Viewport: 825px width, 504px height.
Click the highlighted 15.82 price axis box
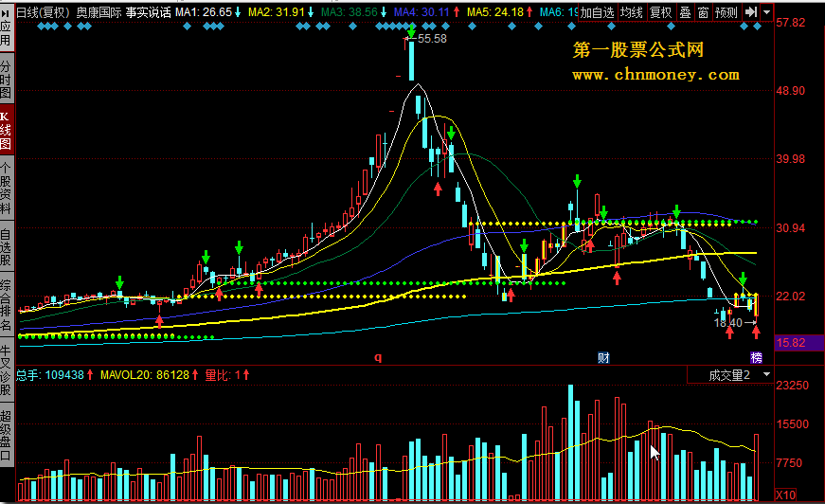point(799,343)
